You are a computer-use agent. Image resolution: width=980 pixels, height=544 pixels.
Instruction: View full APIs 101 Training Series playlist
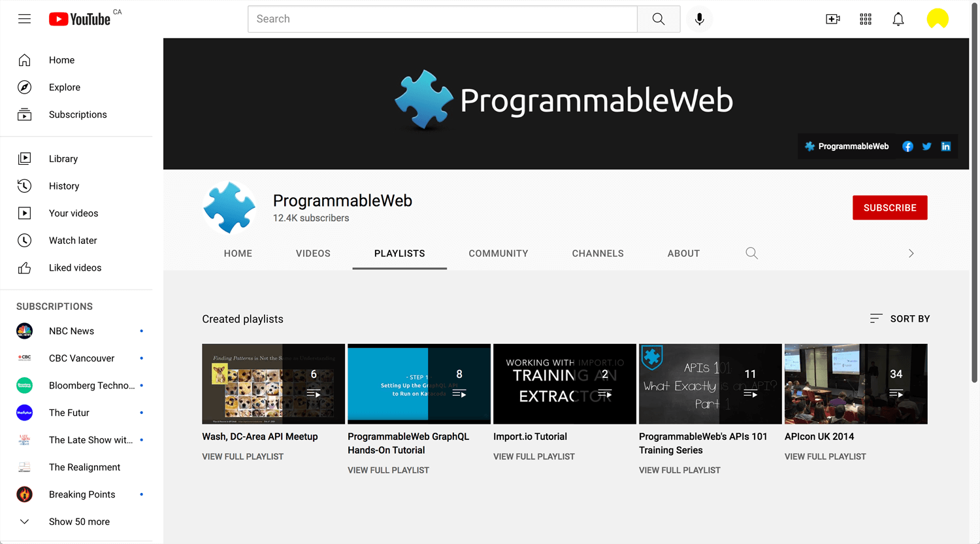pyautogui.click(x=679, y=470)
